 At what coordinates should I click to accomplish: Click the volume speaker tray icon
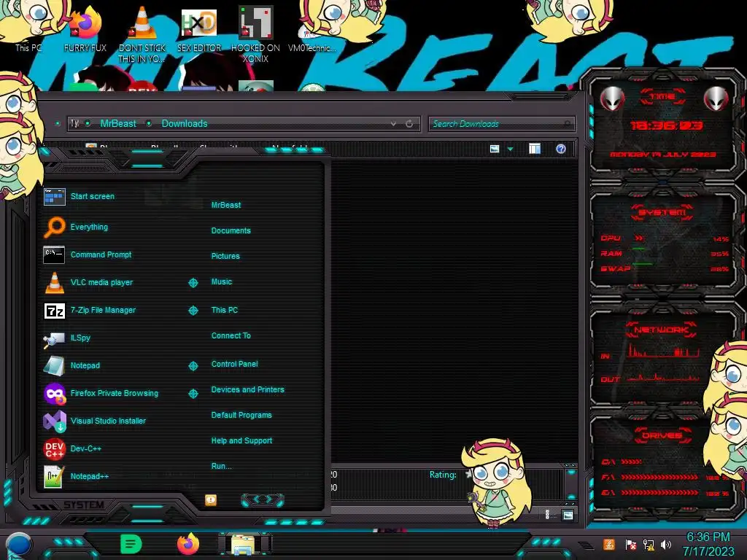point(666,544)
